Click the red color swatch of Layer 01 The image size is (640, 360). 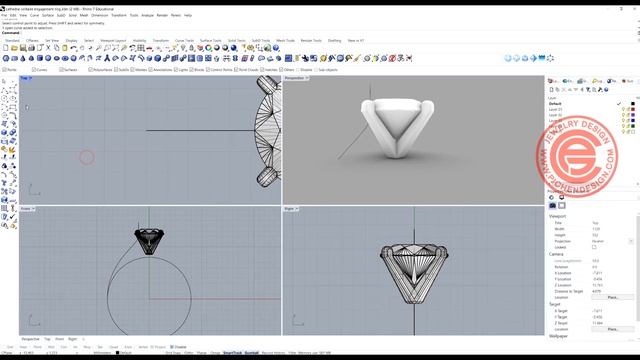[633, 109]
